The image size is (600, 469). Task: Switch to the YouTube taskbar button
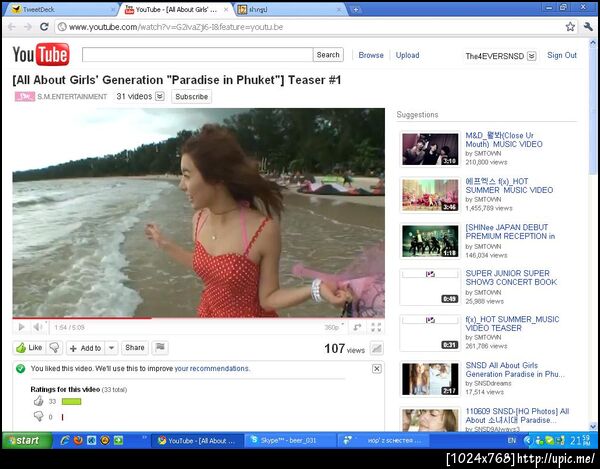(197, 441)
